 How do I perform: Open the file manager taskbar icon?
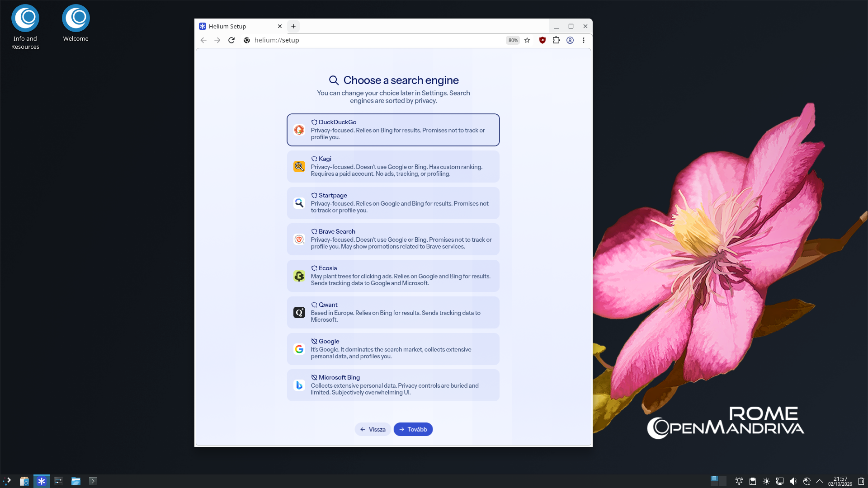[76, 481]
